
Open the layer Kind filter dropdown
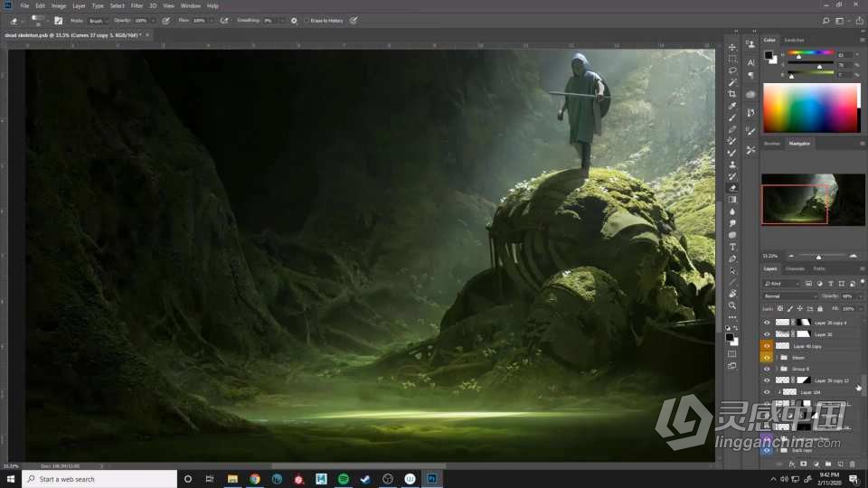tap(781, 284)
